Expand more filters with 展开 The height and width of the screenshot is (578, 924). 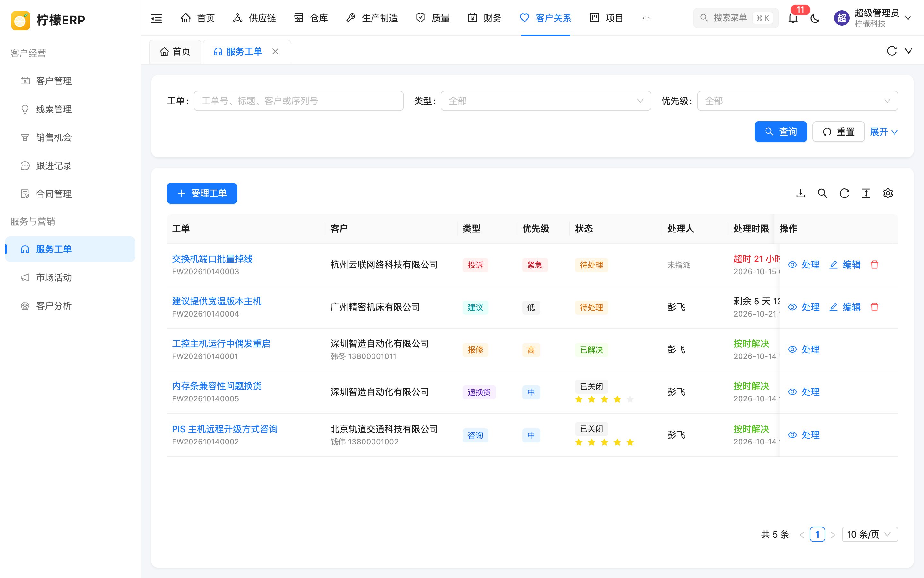point(883,132)
